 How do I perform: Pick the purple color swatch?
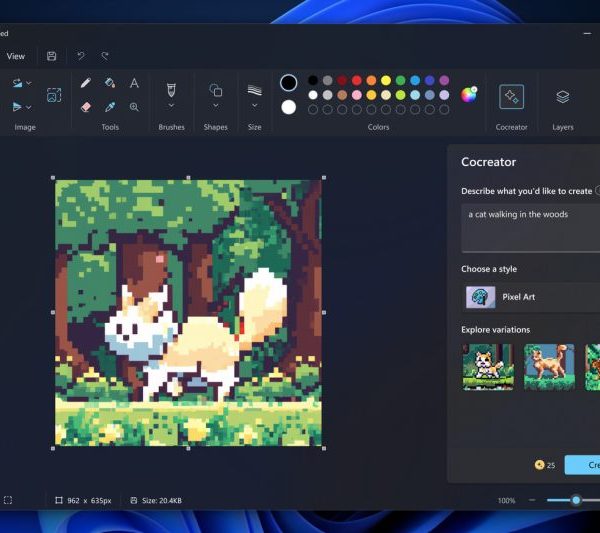coord(444,80)
